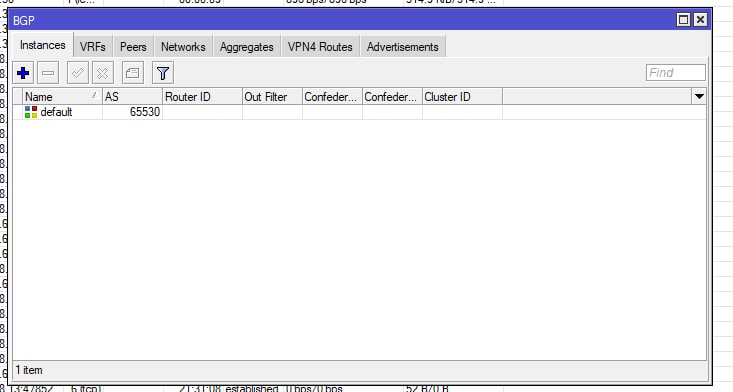Screen dimensions: 733x392
Task: Open the Advertisements tab
Action: (x=402, y=47)
